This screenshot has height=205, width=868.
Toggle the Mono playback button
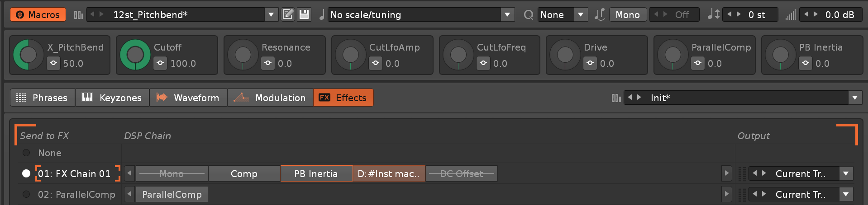tap(627, 15)
